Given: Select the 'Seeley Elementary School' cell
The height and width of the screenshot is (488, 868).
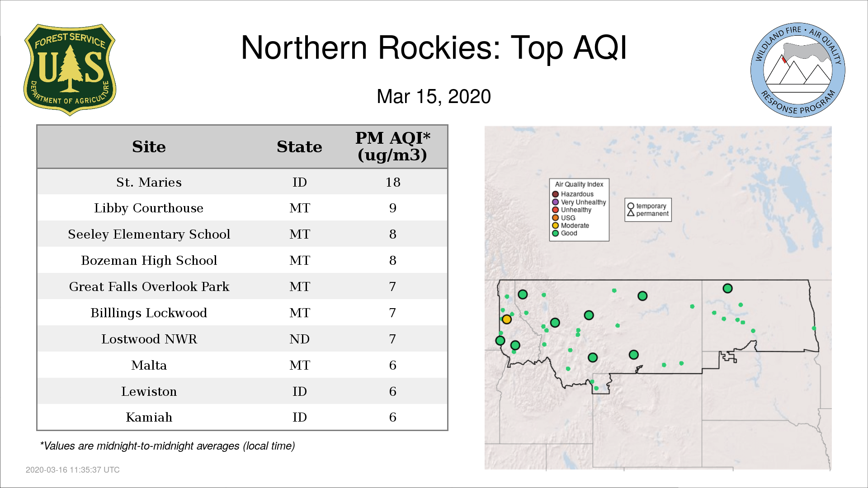Looking at the screenshot, I should point(149,235).
